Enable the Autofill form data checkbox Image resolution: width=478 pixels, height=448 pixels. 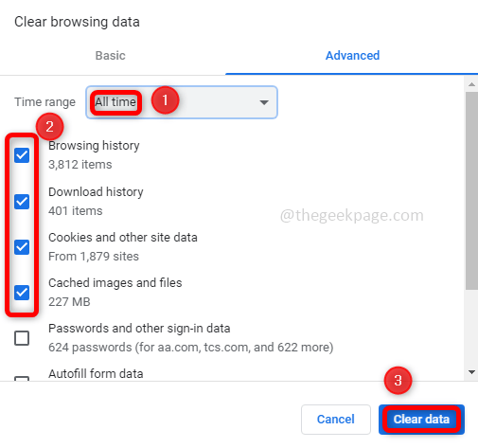[22, 378]
